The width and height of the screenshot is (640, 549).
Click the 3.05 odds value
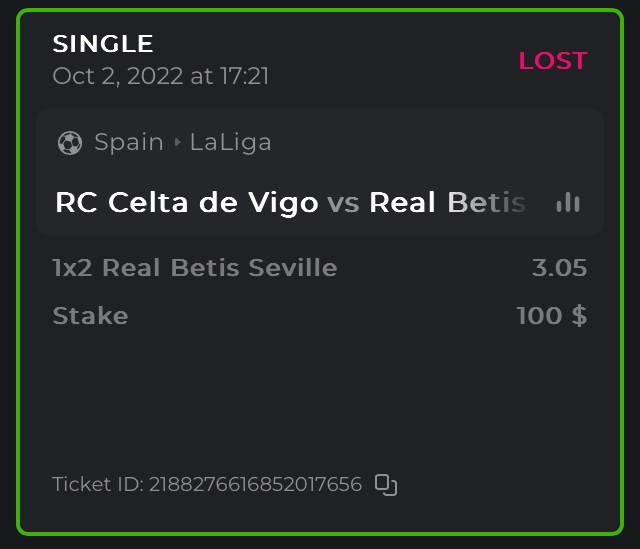click(559, 268)
